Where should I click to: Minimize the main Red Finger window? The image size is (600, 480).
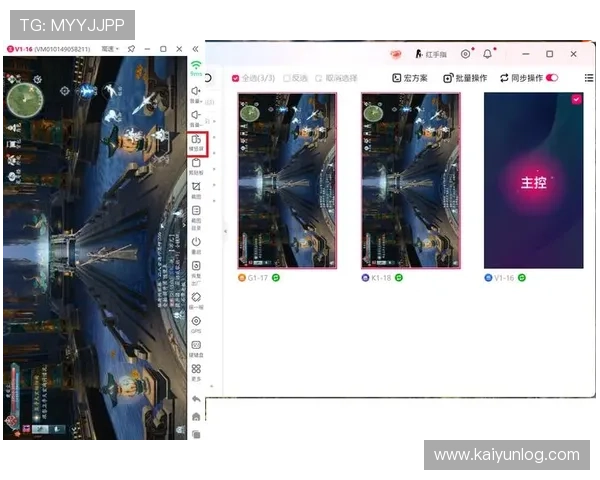[526, 54]
